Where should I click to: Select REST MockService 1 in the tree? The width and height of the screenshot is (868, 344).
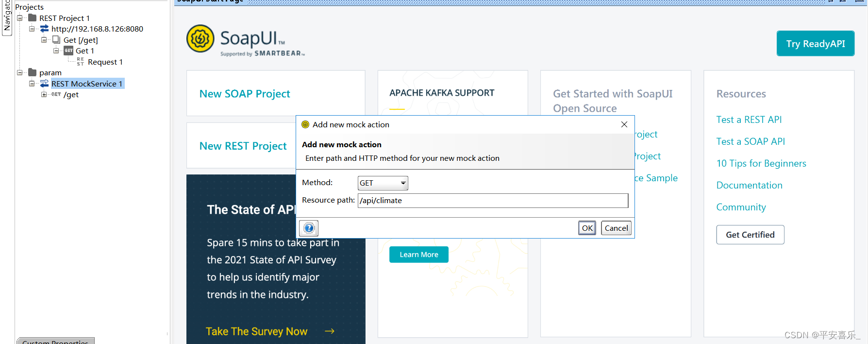[87, 84]
